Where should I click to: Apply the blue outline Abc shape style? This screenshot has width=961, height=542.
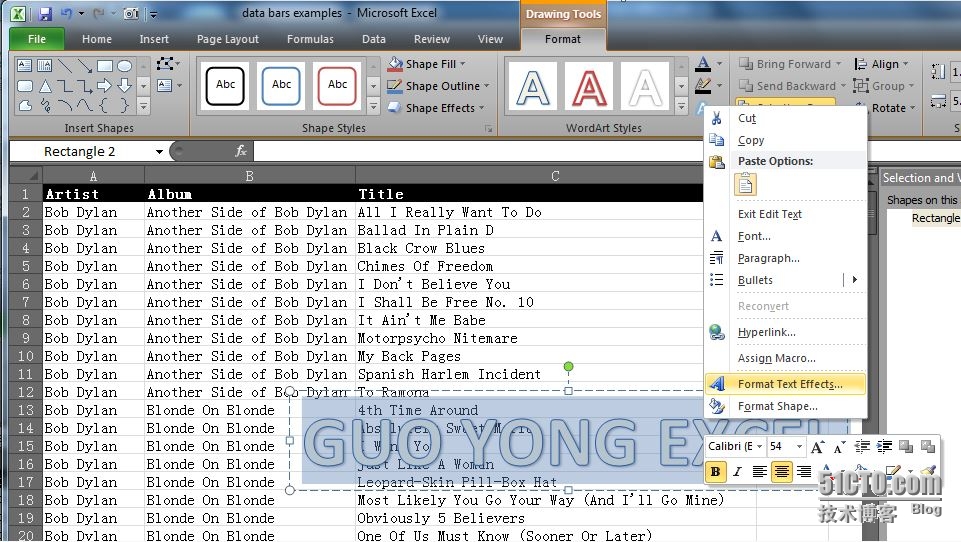(281, 85)
